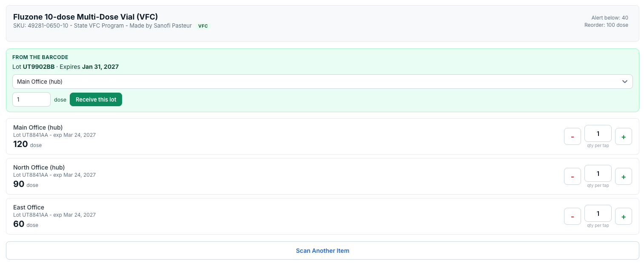The image size is (644, 263).
Task: Click the East Office row name
Action: pos(28,207)
